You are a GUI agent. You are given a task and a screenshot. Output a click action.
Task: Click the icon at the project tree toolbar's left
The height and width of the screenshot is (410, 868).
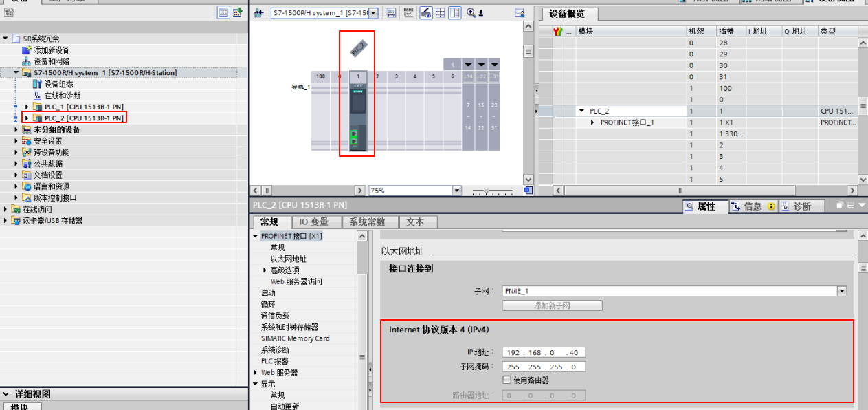[9, 12]
